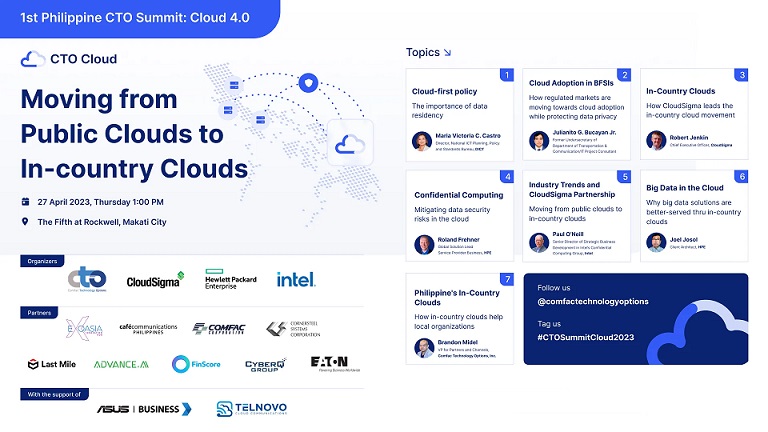Click Maria Victoria C. Castro's photo
Image resolution: width=768 pixels, height=432 pixels.
pos(422,141)
